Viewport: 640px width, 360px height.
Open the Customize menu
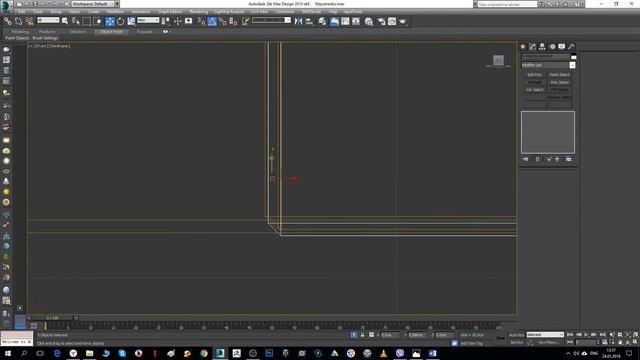[285, 12]
